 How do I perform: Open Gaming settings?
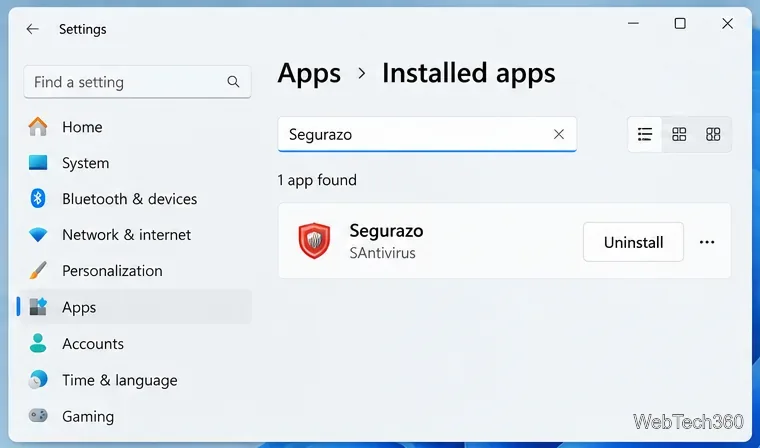pyautogui.click(x=136, y=416)
